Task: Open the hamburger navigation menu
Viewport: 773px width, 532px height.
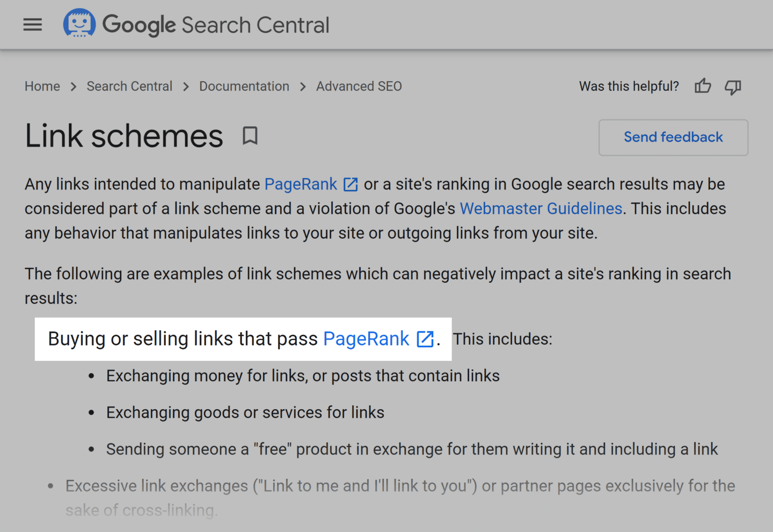Action: pos(32,24)
